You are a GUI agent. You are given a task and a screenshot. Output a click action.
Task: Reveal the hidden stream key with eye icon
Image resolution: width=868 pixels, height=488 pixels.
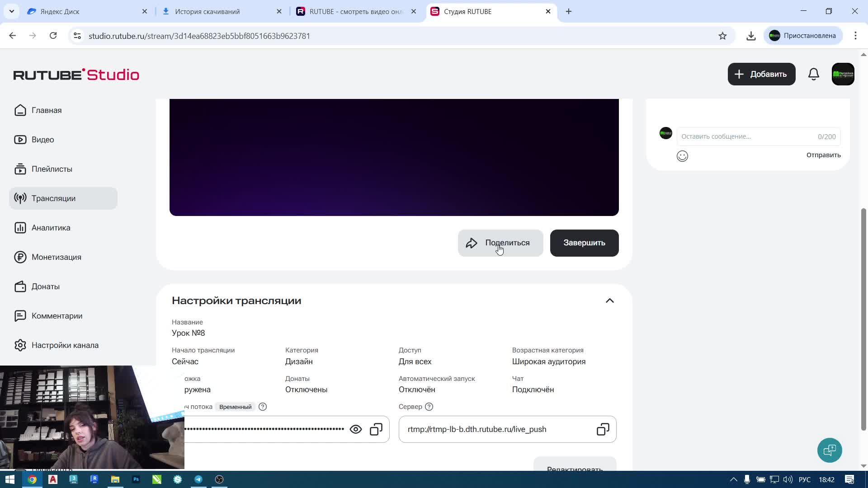(x=356, y=429)
